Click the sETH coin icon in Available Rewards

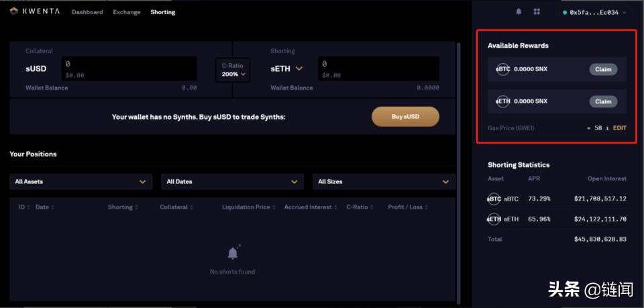pos(502,101)
